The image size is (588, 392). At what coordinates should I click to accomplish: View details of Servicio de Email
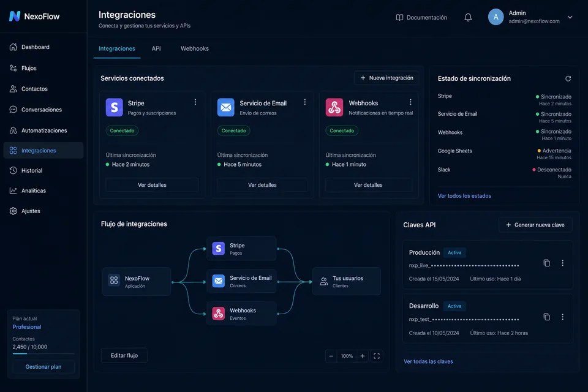(263, 185)
